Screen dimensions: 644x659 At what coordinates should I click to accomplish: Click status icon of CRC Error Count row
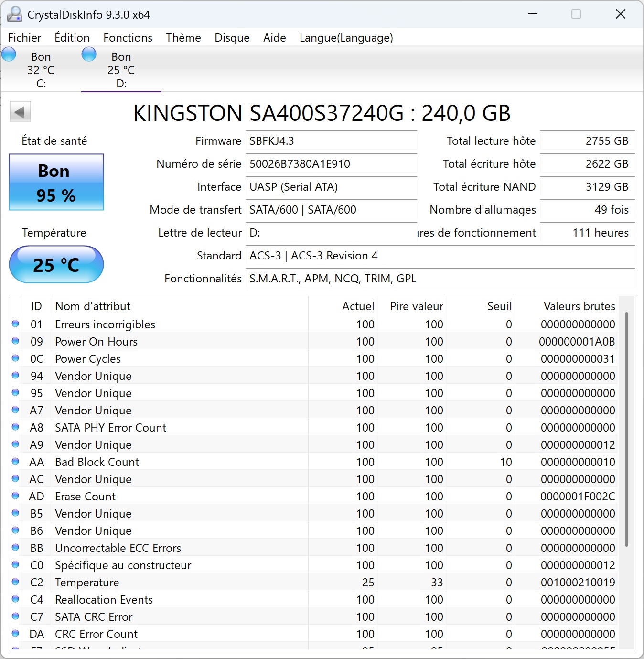coord(15,634)
